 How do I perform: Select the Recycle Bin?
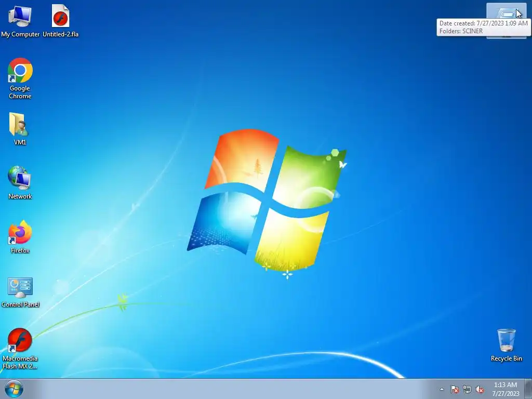[506, 345]
